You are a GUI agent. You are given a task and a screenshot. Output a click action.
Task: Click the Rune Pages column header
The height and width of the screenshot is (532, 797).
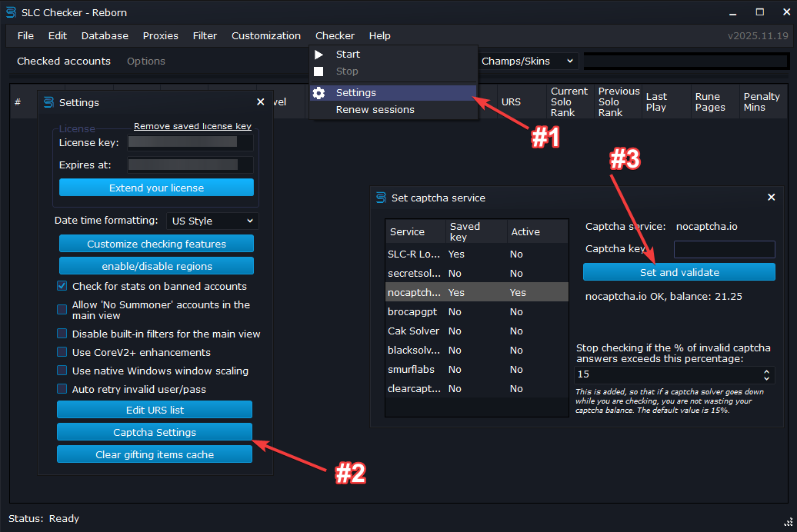[715, 101]
